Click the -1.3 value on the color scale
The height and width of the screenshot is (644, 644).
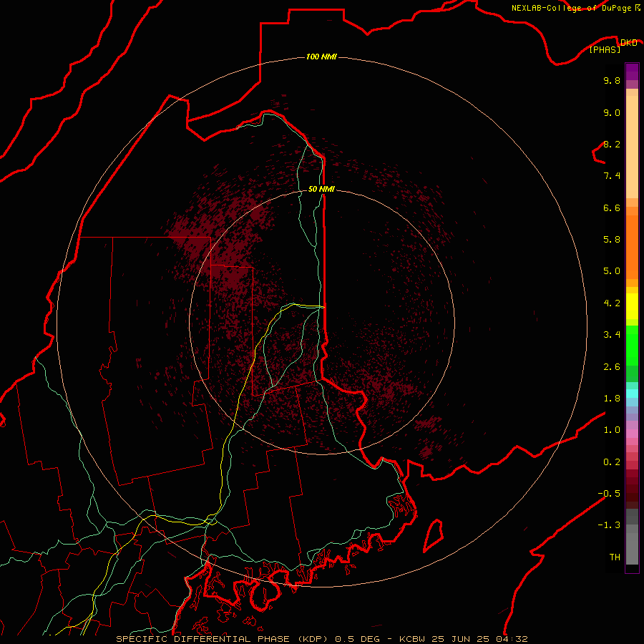click(609, 525)
